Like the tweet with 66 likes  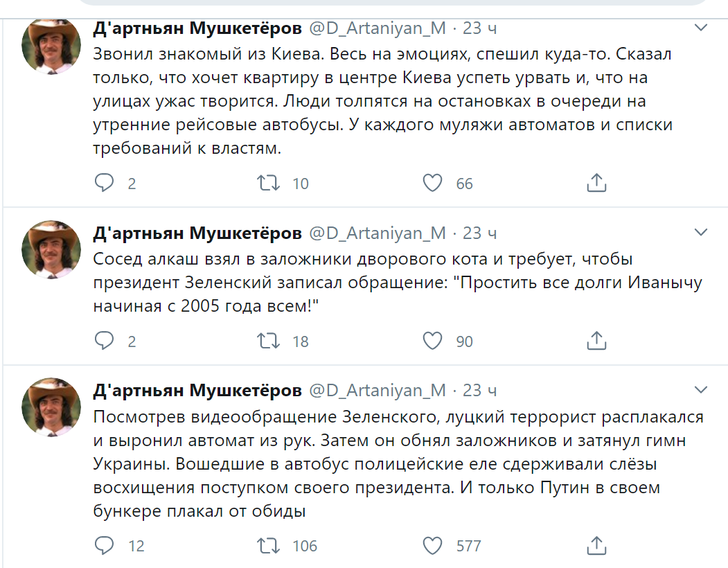pyautogui.click(x=432, y=183)
